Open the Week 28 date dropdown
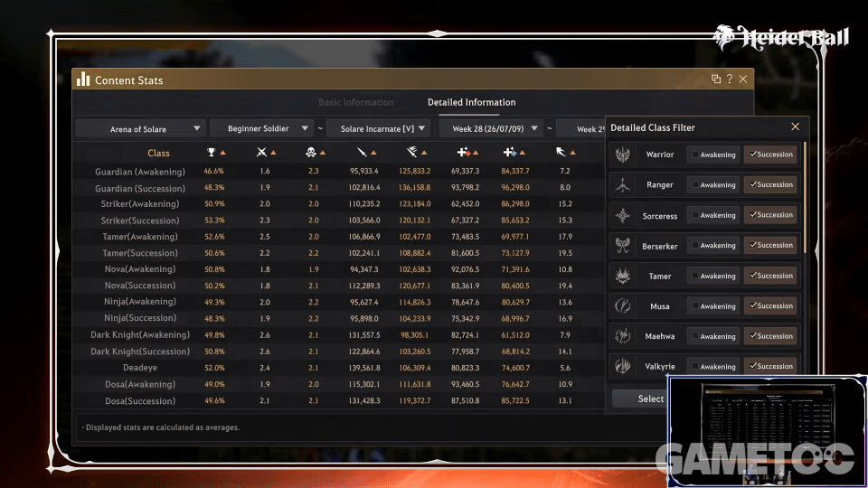868x488 pixels. 491,128
